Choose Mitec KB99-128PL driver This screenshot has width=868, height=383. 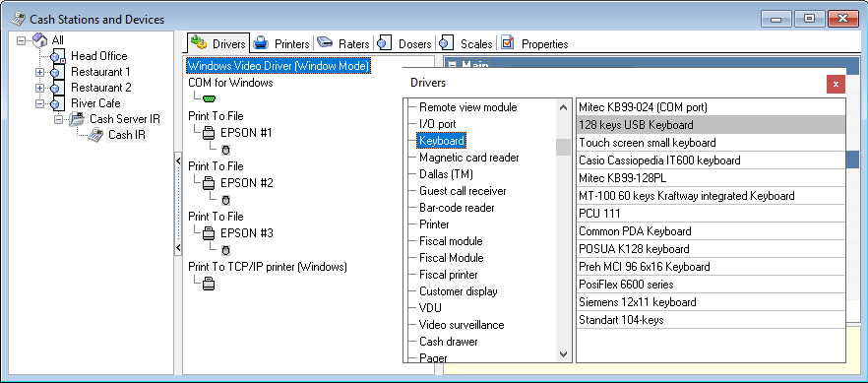pos(711,178)
